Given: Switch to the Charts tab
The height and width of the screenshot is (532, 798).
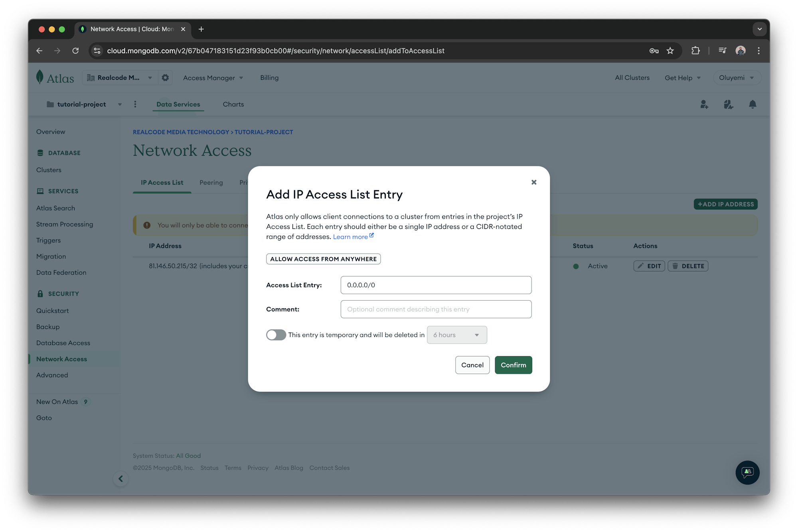Looking at the screenshot, I should tap(233, 104).
